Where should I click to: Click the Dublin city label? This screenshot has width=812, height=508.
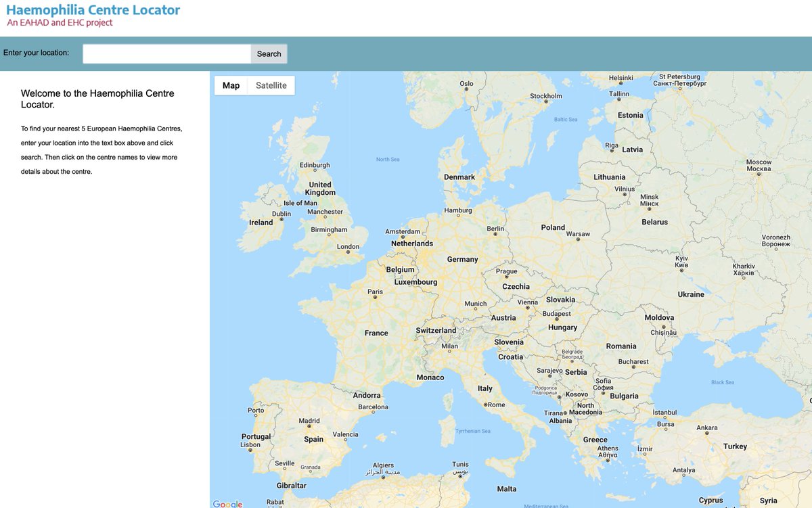(x=281, y=214)
